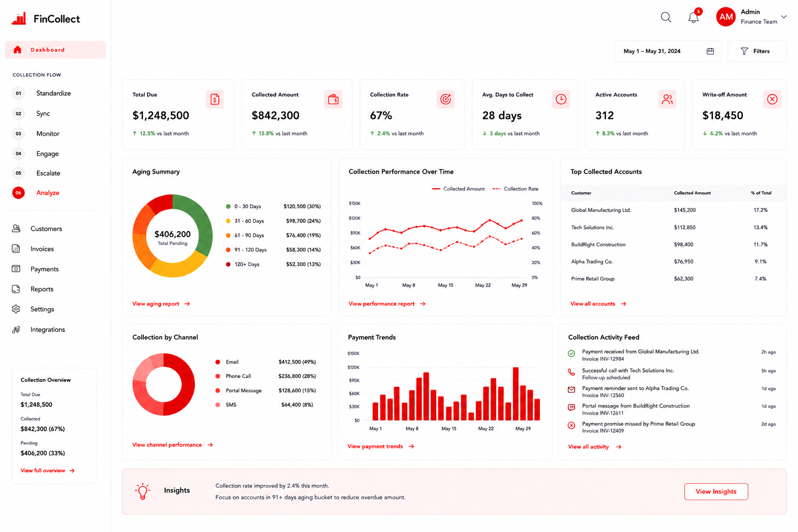Viewport: 798px width, 532px height.
Task: Open the May 1 – May 31 date picker
Action: [x=668, y=51]
